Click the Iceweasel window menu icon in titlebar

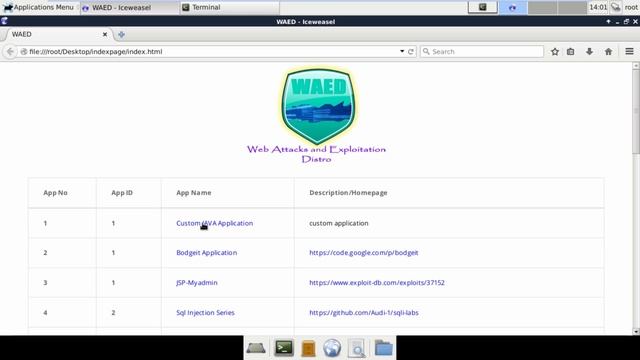coord(4,21)
